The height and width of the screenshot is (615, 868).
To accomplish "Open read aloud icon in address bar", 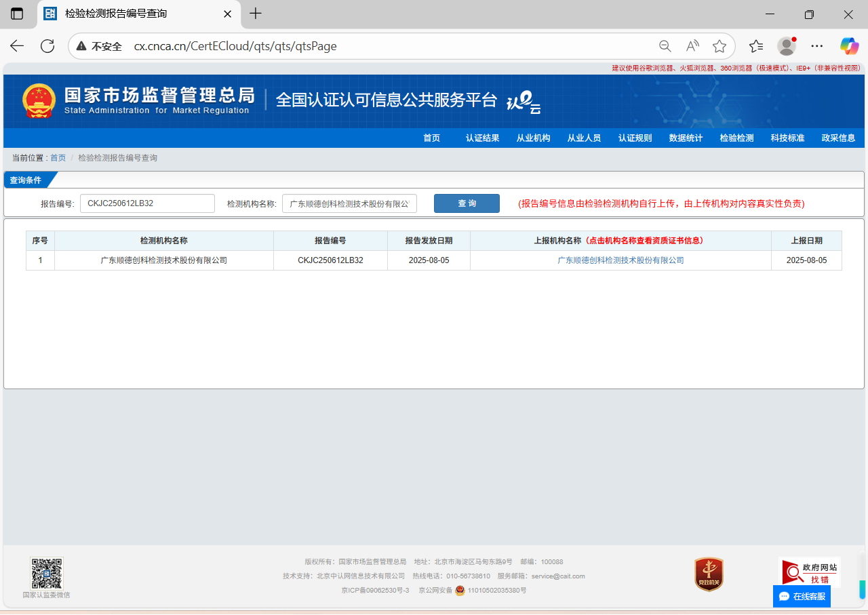I will (692, 46).
